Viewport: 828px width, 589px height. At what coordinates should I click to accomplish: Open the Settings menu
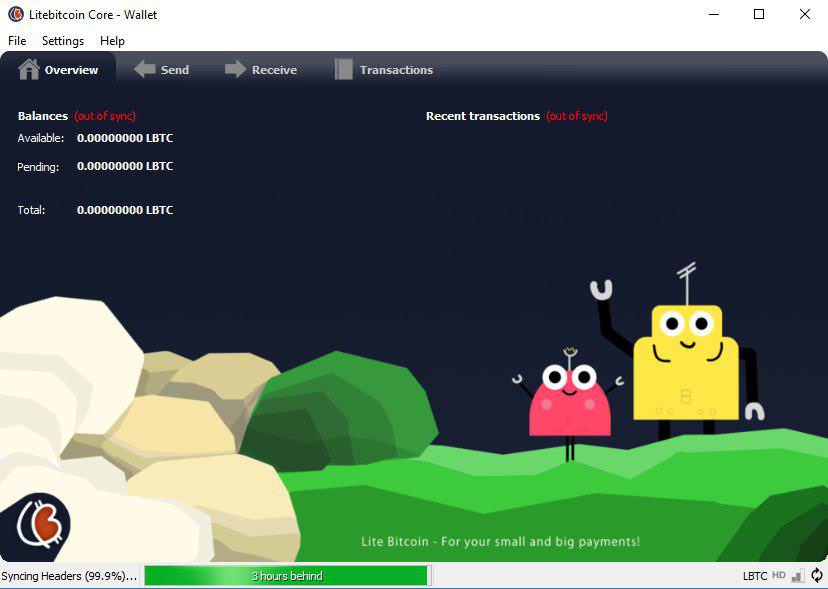(x=63, y=41)
